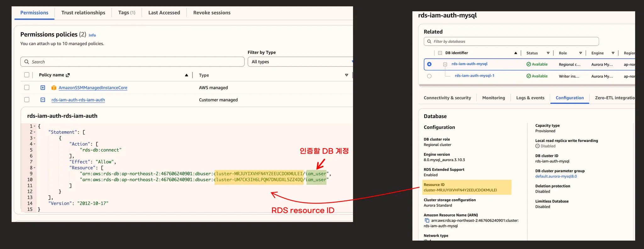Focus the policy Search input field

click(132, 62)
